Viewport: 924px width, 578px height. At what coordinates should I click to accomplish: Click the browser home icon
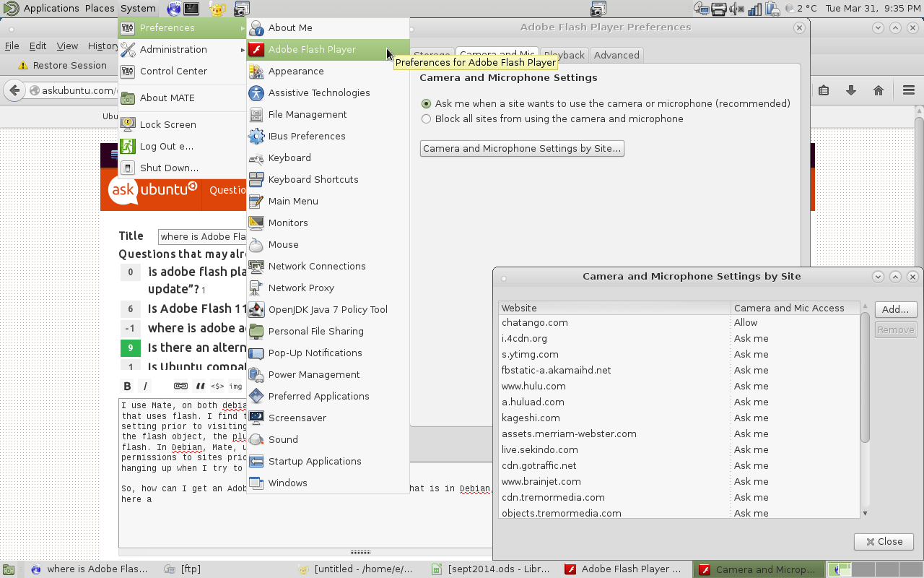(879, 90)
